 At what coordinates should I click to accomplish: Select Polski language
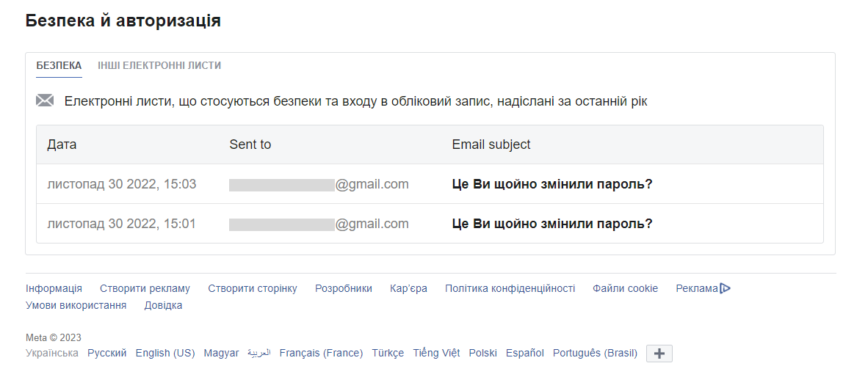click(482, 353)
